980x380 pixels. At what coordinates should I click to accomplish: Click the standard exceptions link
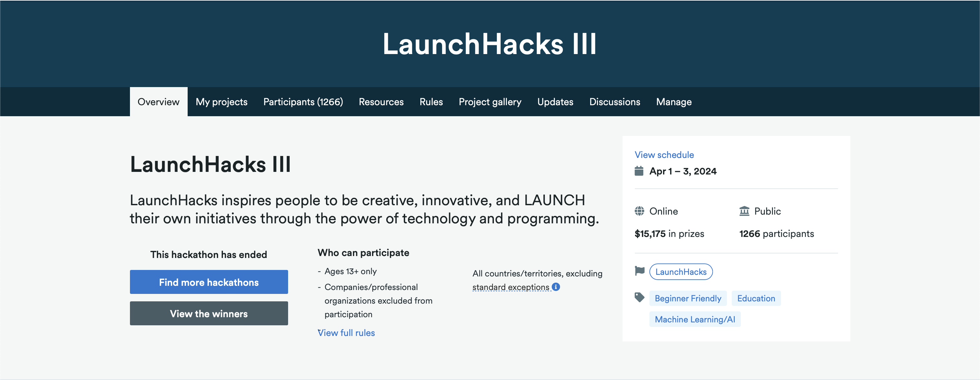[x=511, y=287]
